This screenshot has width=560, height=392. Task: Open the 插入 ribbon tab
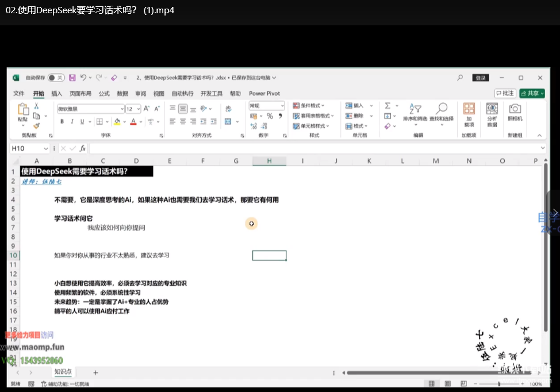pyautogui.click(x=56, y=94)
